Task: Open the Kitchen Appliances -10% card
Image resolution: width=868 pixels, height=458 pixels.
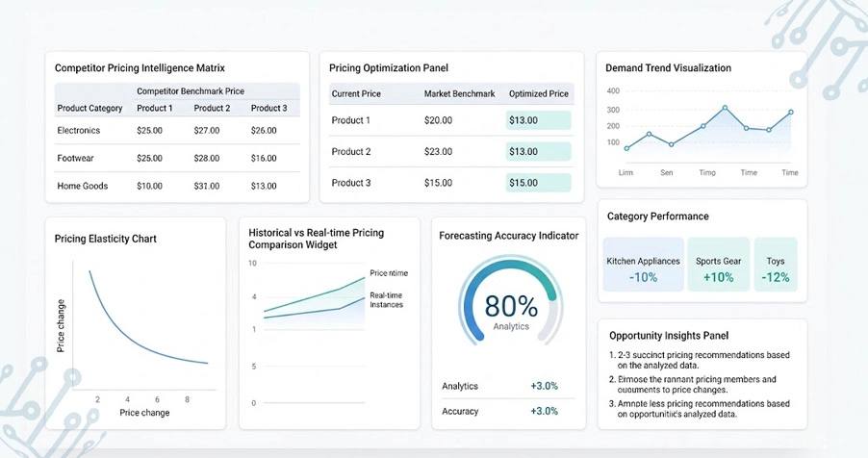Action: (x=643, y=265)
